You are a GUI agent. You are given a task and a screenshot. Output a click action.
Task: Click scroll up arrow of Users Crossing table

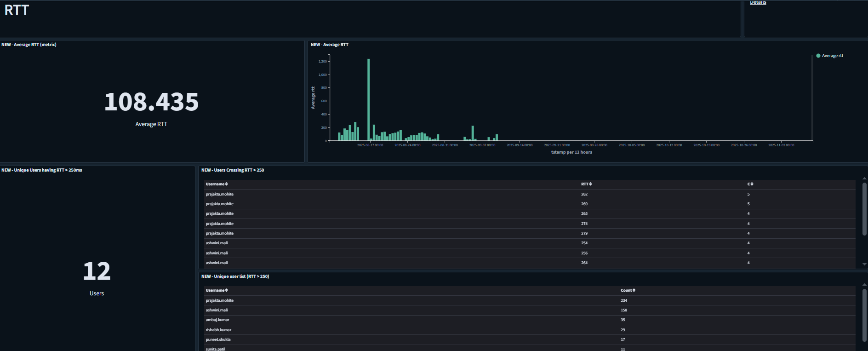click(x=864, y=178)
